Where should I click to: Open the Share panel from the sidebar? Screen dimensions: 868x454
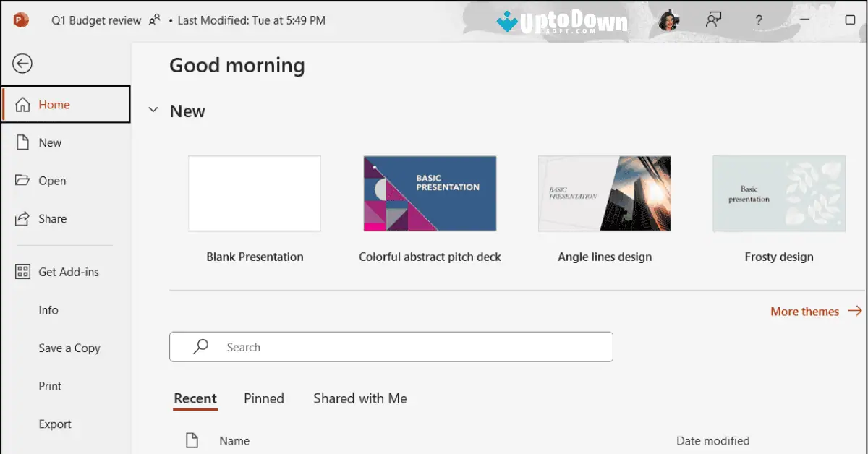pyautogui.click(x=52, y=218)
